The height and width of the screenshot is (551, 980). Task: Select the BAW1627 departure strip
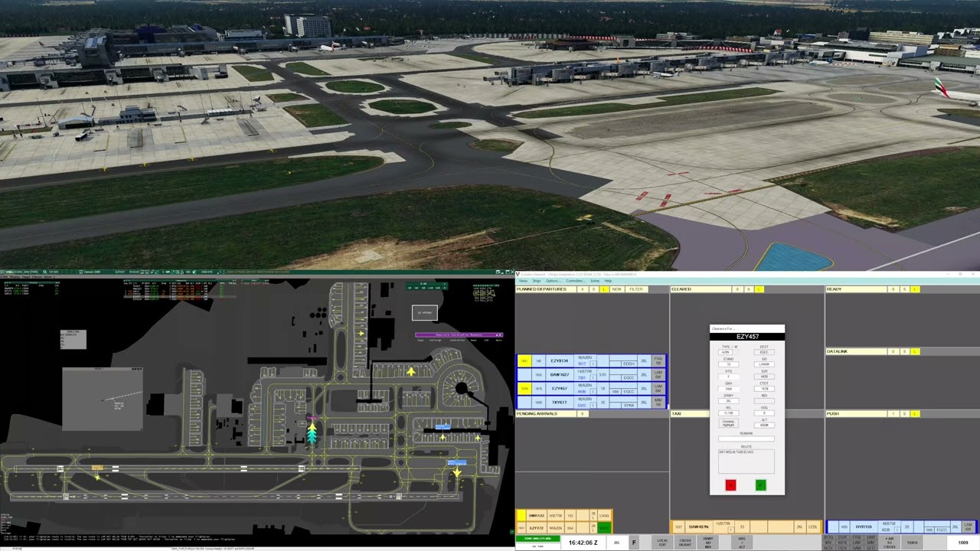tap(591, 375)
